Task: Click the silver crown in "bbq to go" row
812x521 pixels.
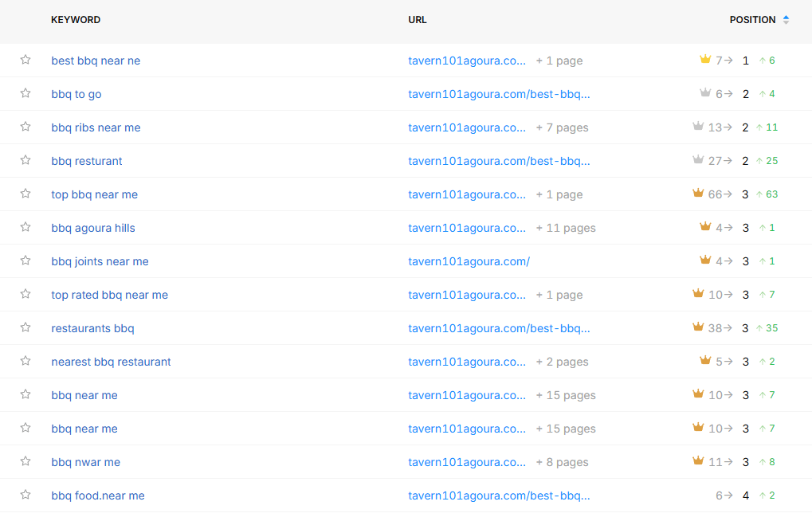Action: [704, 93]
